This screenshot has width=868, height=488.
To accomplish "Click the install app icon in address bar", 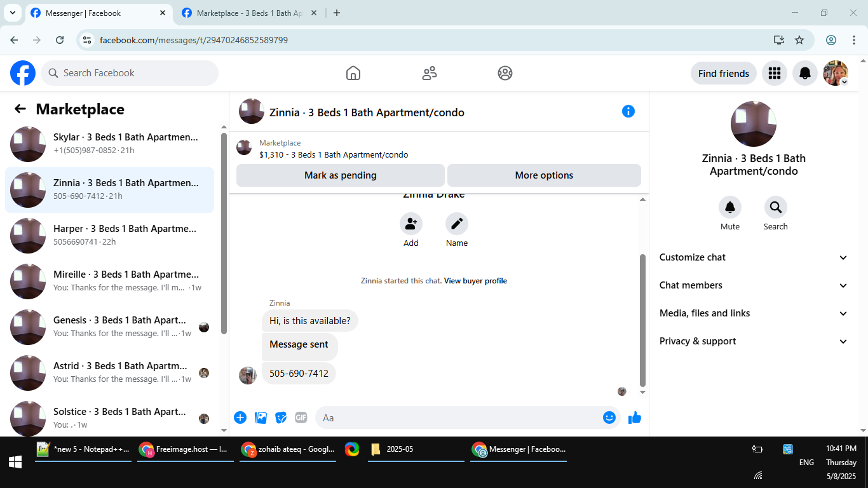I will (779, 40).
